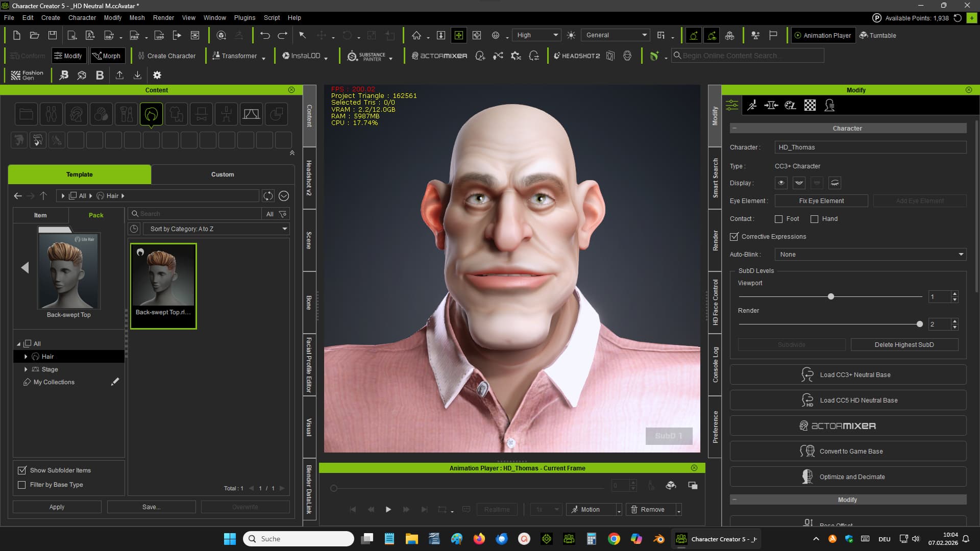The height and width of the screenshot is (551, 980).
Task: Enable the Foot contact checkbox
Action: tap(778, 219)
